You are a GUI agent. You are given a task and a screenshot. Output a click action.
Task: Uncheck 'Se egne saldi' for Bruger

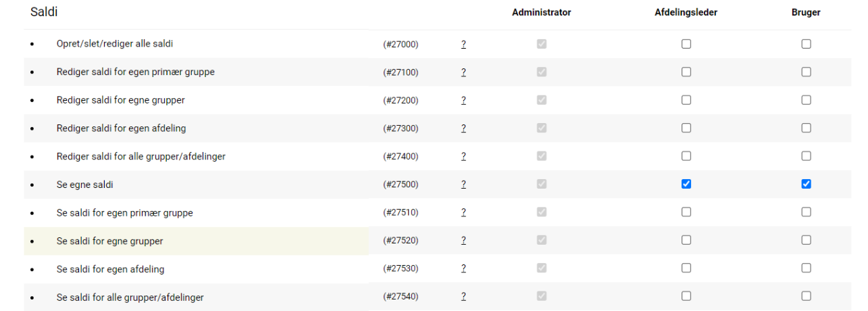pos(806,184)
